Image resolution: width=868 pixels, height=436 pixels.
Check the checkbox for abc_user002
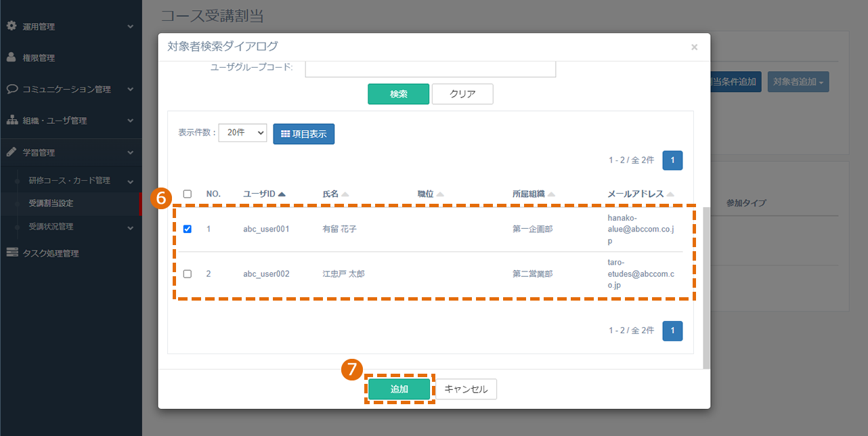click(x=188, y=274)
